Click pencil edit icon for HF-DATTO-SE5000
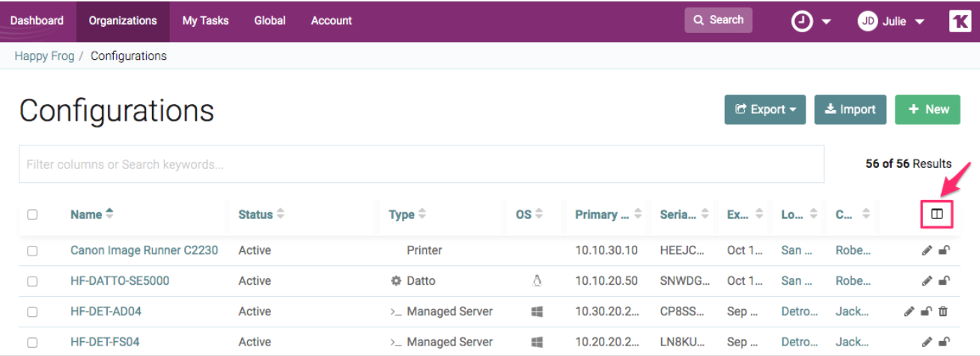 pyautogui.click(x=927, y=281)
